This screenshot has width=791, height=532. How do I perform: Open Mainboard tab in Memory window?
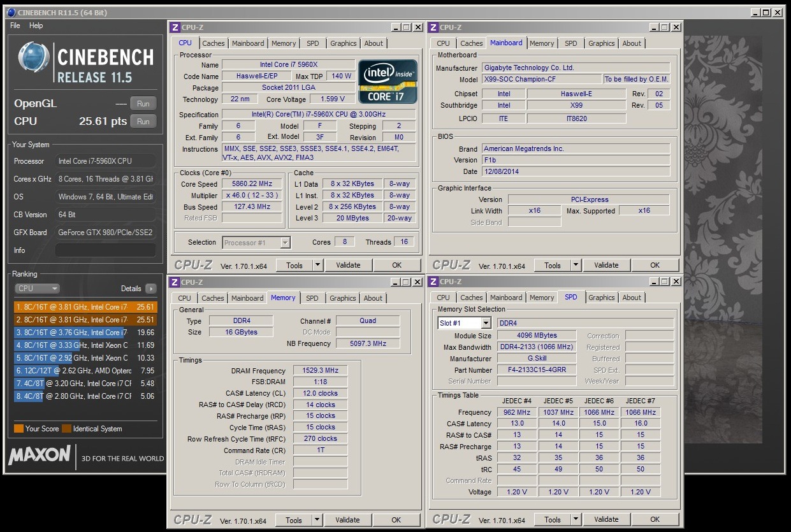click(x=247, y=298)
